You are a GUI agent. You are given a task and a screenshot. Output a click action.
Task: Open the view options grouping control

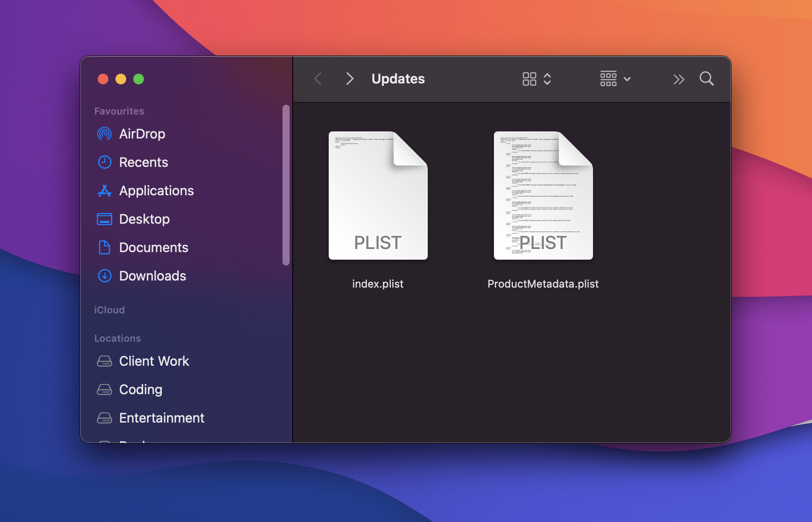pyautogui.click(x=548, y=79)
